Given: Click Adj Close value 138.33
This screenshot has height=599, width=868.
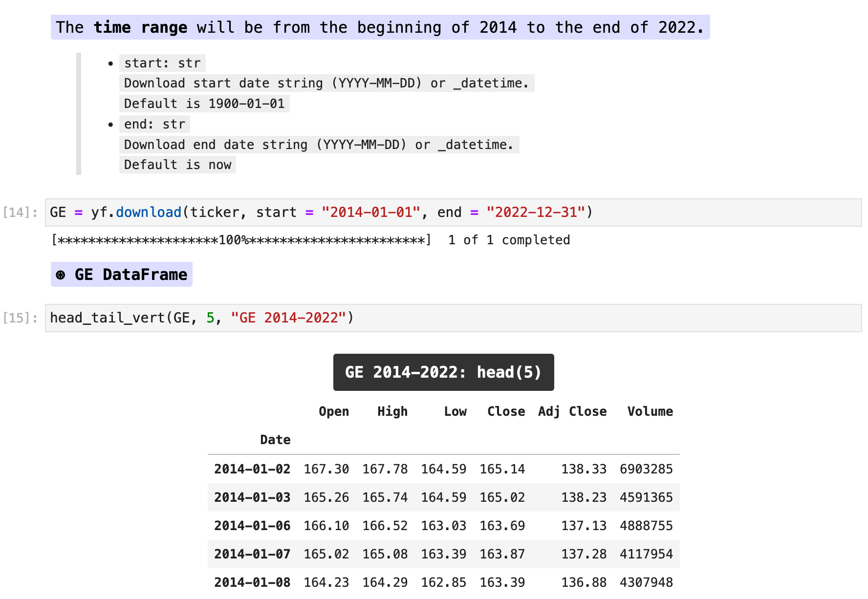Looking at the screenshot, I should [x=584, y=469].
